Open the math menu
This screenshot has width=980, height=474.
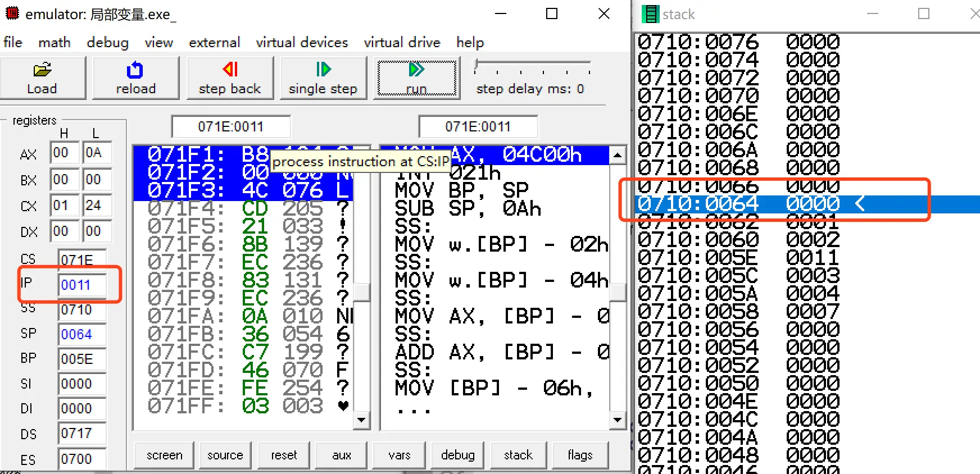click(x=55, y=43)
